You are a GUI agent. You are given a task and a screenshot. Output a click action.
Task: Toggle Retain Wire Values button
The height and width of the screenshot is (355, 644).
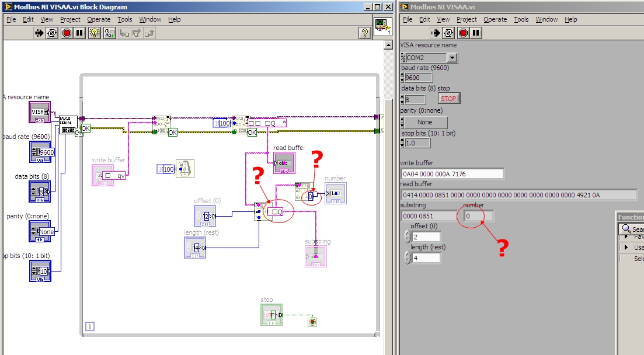click(x=110, y=33)
